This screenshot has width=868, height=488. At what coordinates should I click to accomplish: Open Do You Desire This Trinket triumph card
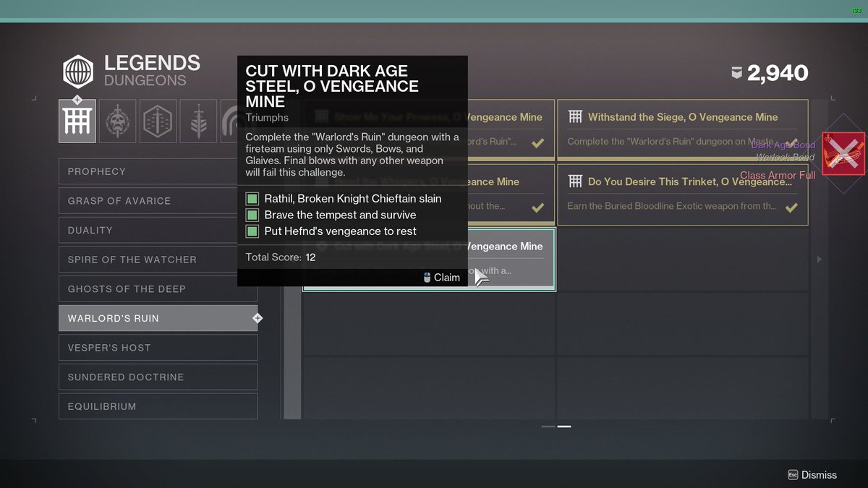[682, 194]
